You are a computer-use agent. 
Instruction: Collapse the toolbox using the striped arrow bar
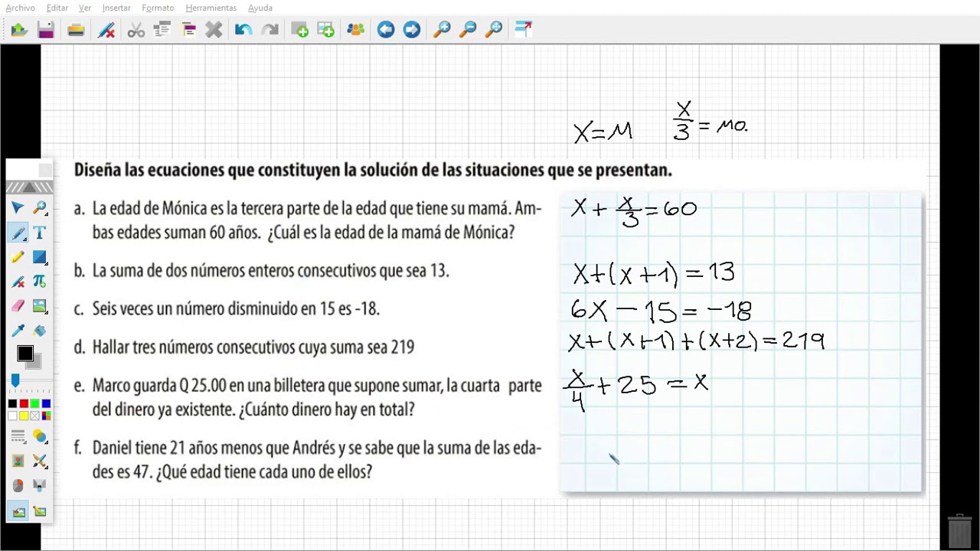(x=30, y=187)
